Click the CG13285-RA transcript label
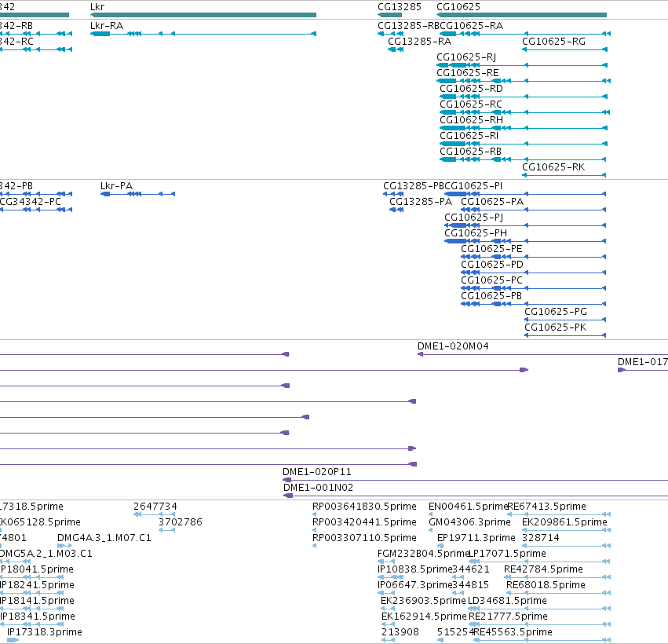 point(419,42)
